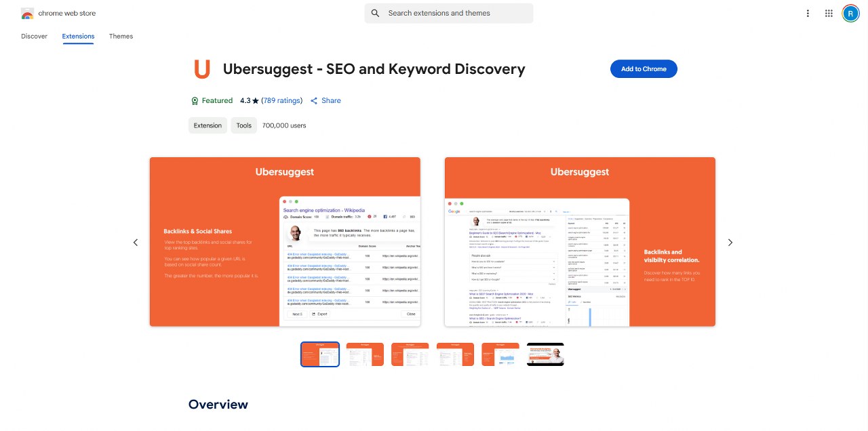Open the Google apps grid
The width and height of the screenshot is (868, 431).
pos(829,14)
